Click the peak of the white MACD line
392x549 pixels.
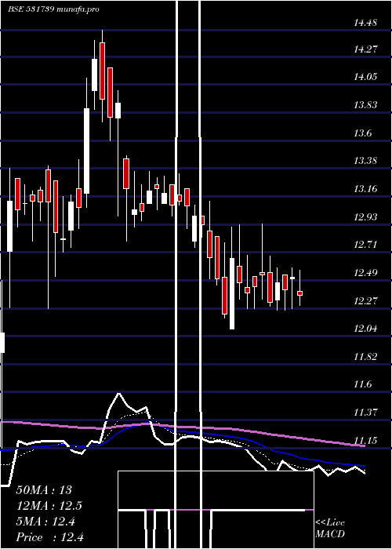[118, 394]
